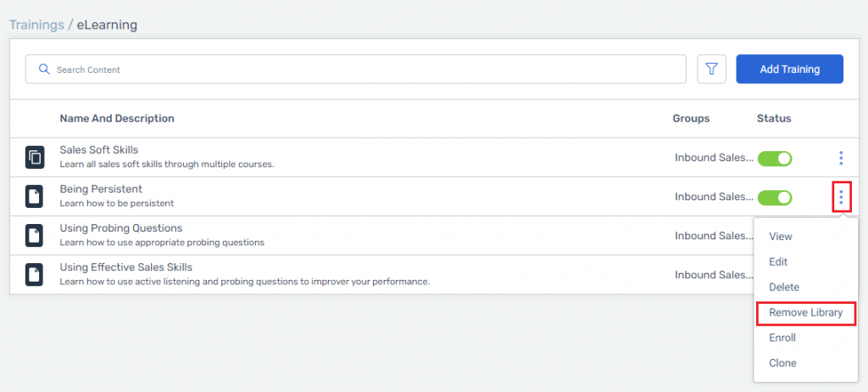Open the Using Probing Questions training title
The width and height of the screenshot is (868, 392).
pos(120,228)
